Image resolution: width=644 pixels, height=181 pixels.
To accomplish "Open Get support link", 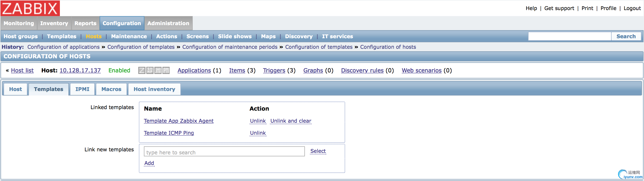I will 559,8.
